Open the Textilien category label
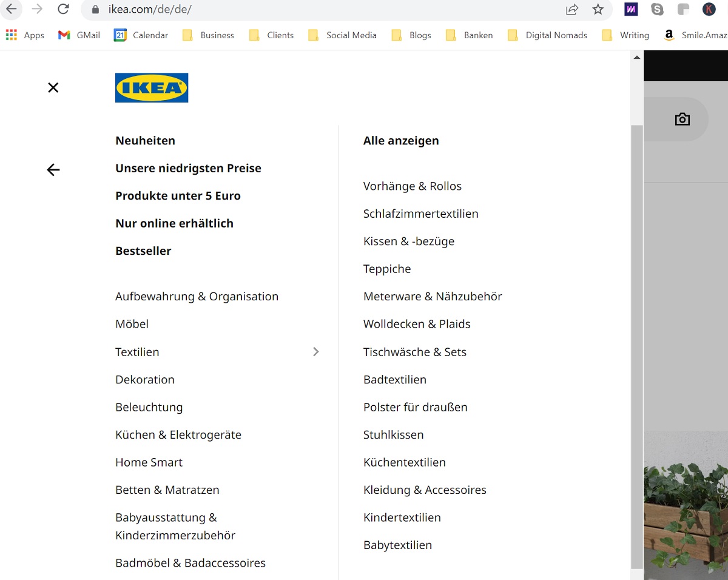Screen dimensions: 728x580 [x=137, y=352]
